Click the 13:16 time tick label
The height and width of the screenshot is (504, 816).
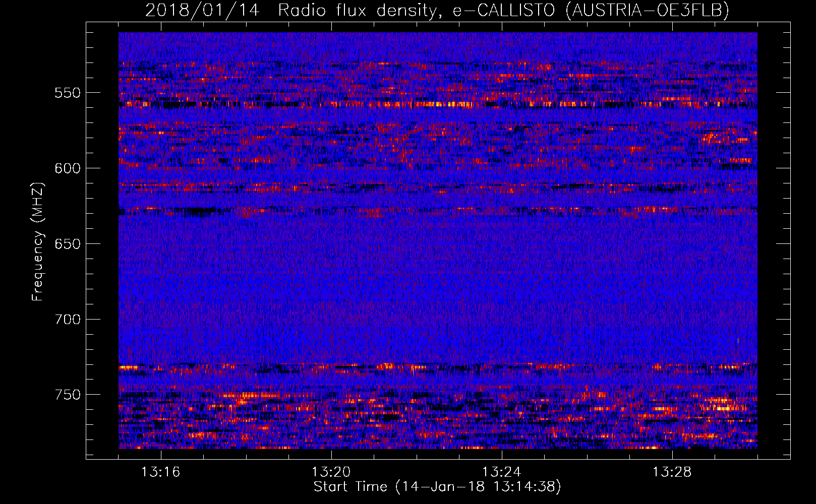coord(160,472)
